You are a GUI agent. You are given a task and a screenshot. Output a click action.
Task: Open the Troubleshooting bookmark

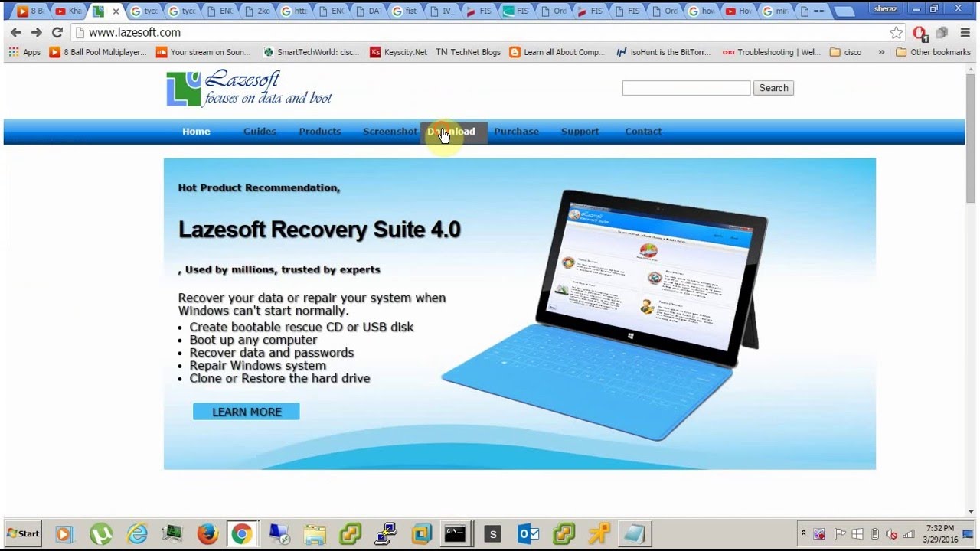(x=771, y=52)
